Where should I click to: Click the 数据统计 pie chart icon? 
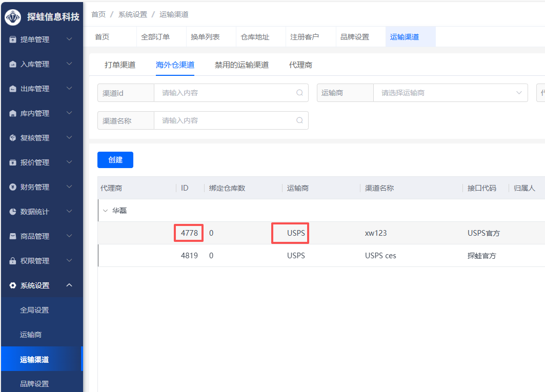pos(13,212)
